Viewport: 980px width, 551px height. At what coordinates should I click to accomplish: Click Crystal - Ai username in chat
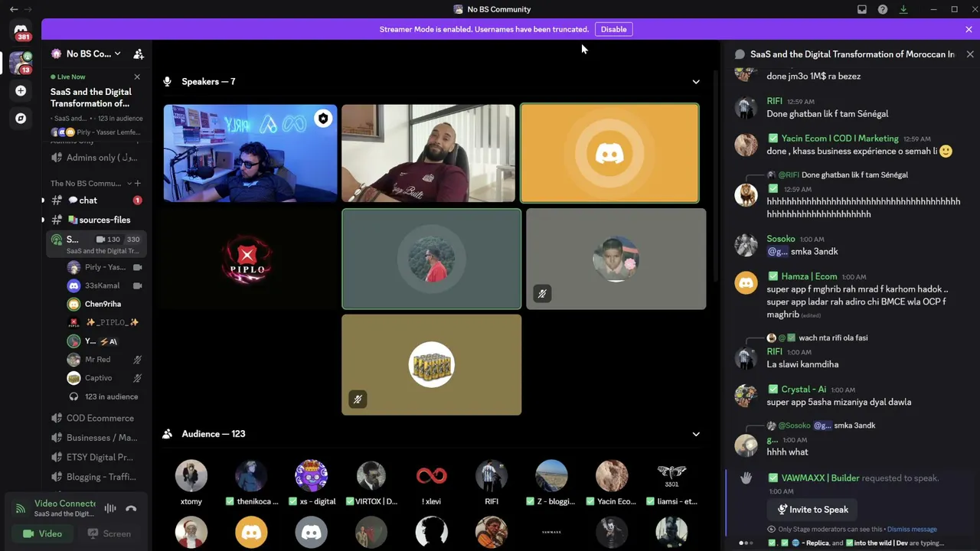(803, 390)
